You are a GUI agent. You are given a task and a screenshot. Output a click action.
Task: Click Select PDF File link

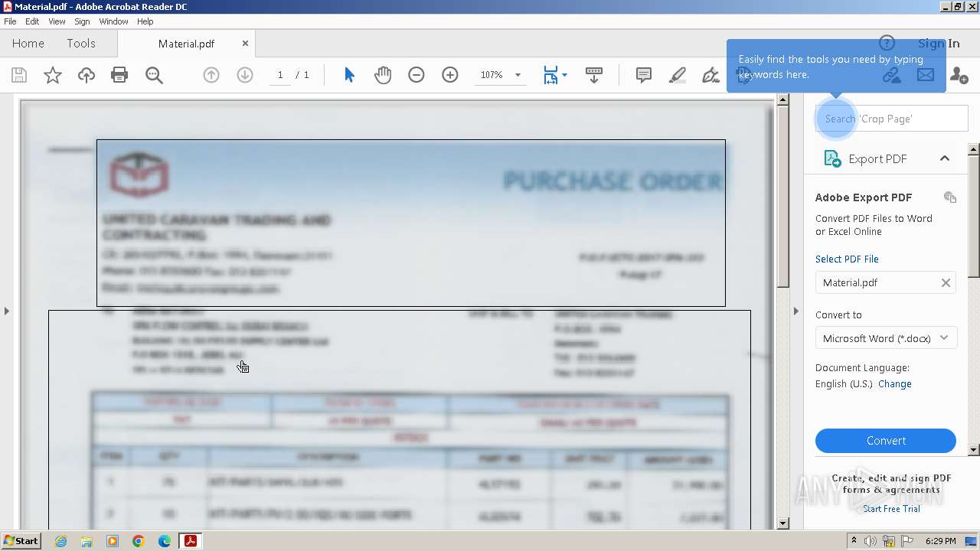847,259
